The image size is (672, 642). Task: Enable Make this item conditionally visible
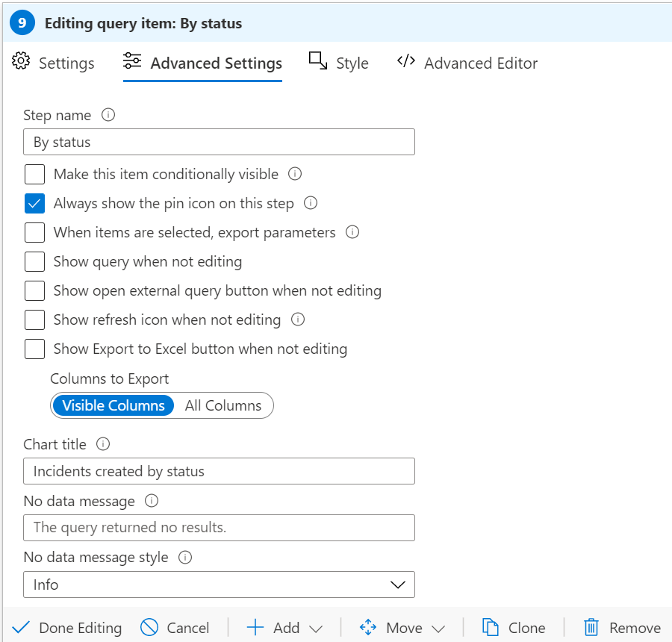point(34,175)
